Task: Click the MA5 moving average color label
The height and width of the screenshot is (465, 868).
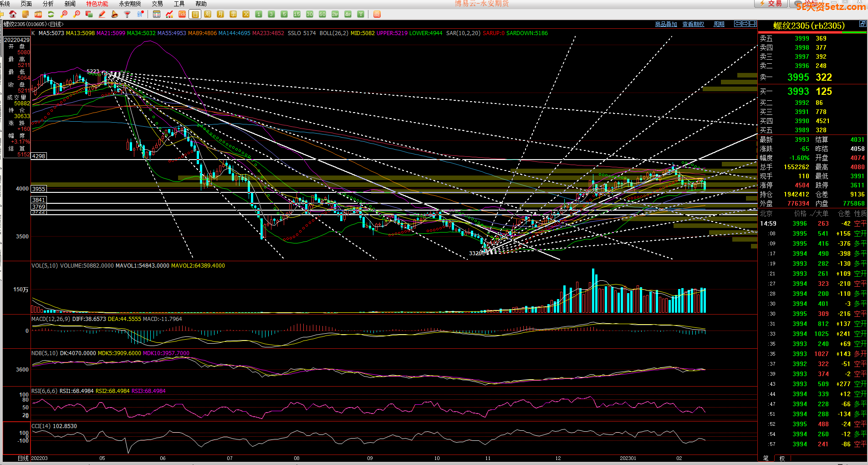Action: pos(51,33)
